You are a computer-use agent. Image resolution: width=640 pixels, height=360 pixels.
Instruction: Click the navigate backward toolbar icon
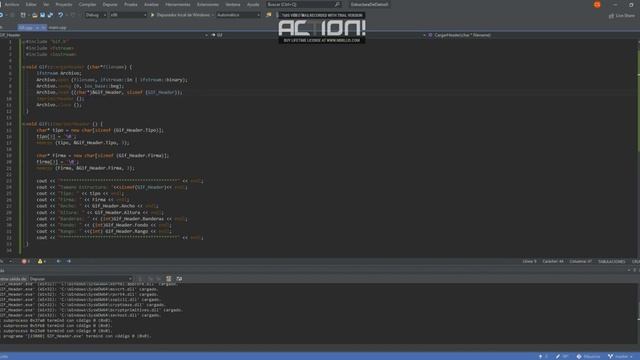(x=2, y=15)
